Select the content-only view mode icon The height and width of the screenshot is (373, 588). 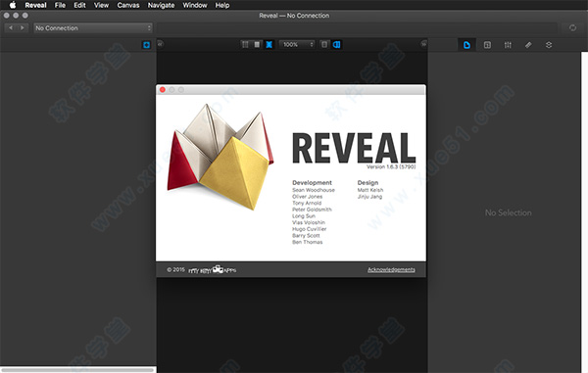[257, 45]
